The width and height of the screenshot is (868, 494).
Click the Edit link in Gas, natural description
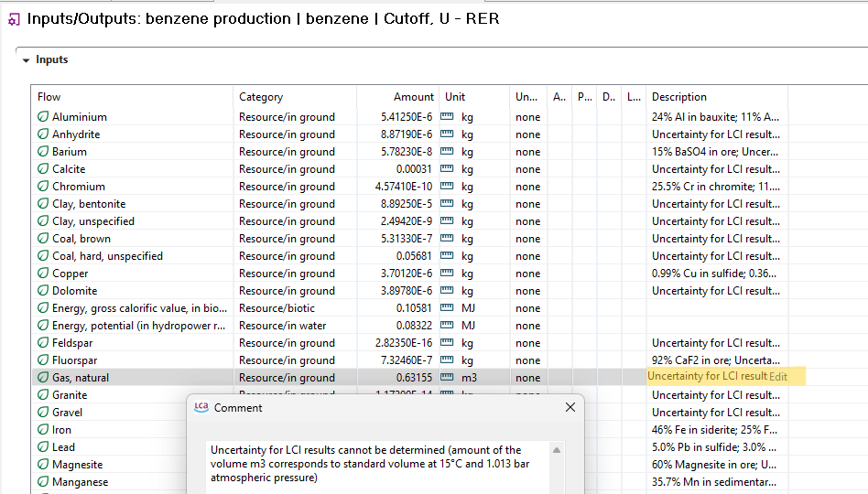tap(777, 377)
